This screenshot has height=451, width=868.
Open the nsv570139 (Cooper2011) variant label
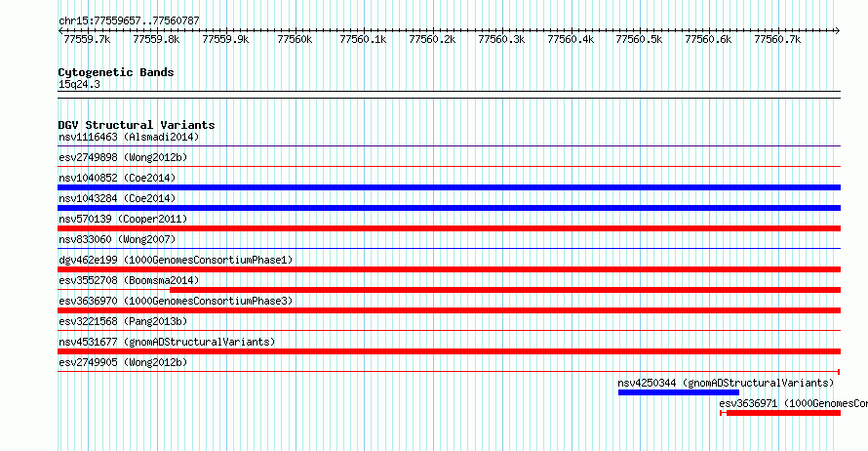tap(123, 219)
